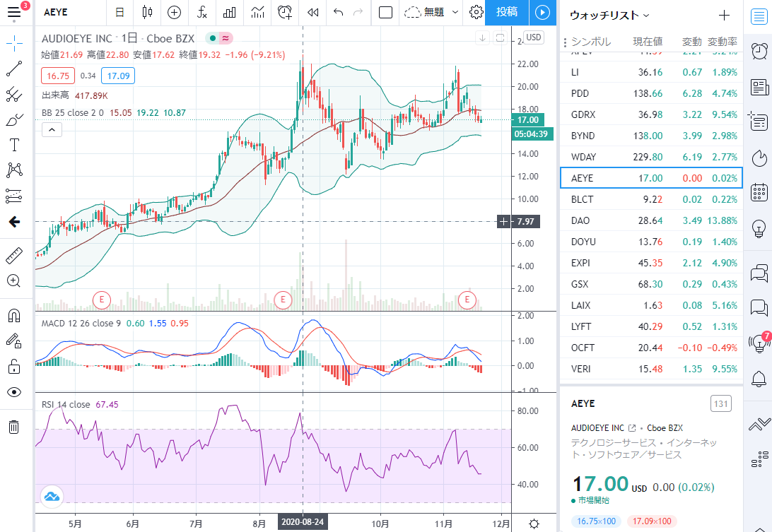Sort watchlist by 変動率 column

click(723, 42)
